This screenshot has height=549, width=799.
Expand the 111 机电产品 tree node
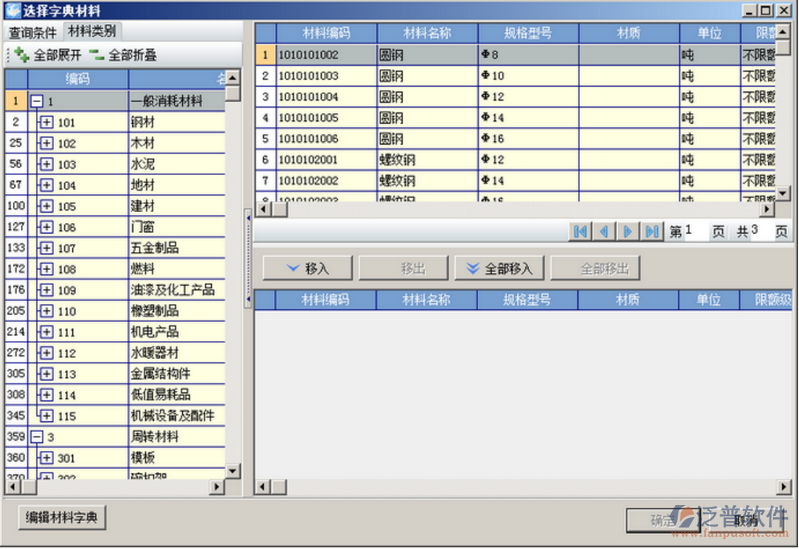coord(46,332)
